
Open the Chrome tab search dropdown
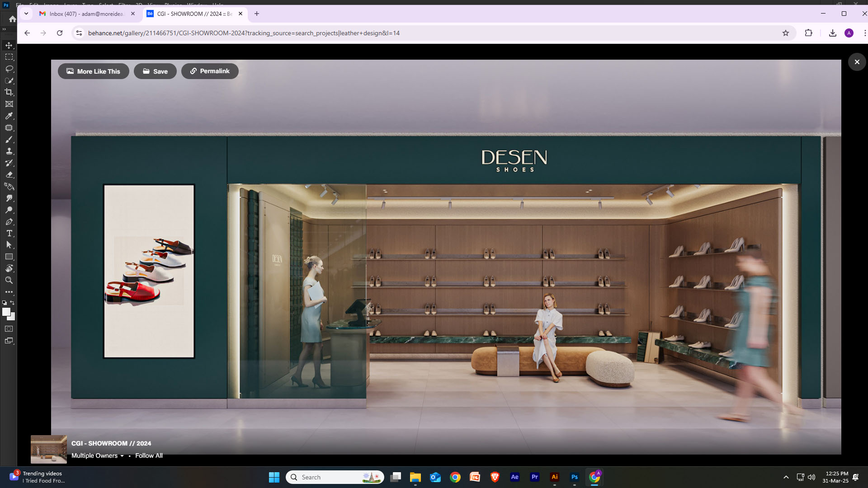coord(26,14)
